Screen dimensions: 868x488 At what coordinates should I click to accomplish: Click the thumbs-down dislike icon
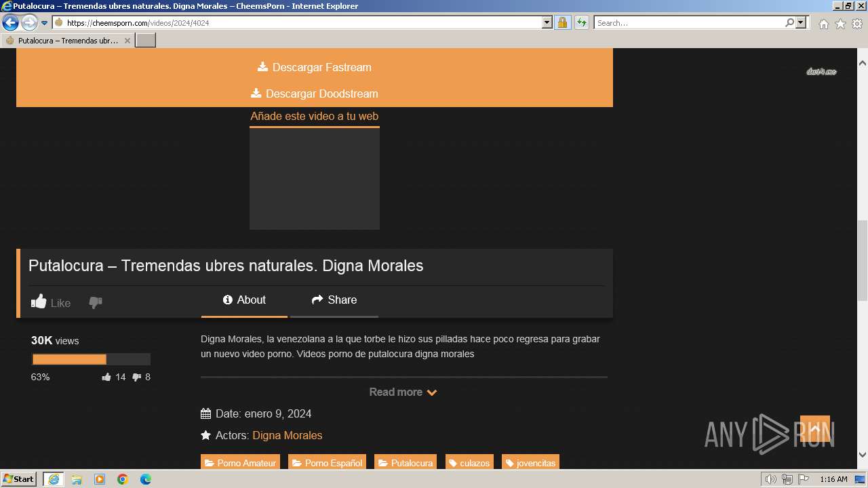[x=96, y=302]
